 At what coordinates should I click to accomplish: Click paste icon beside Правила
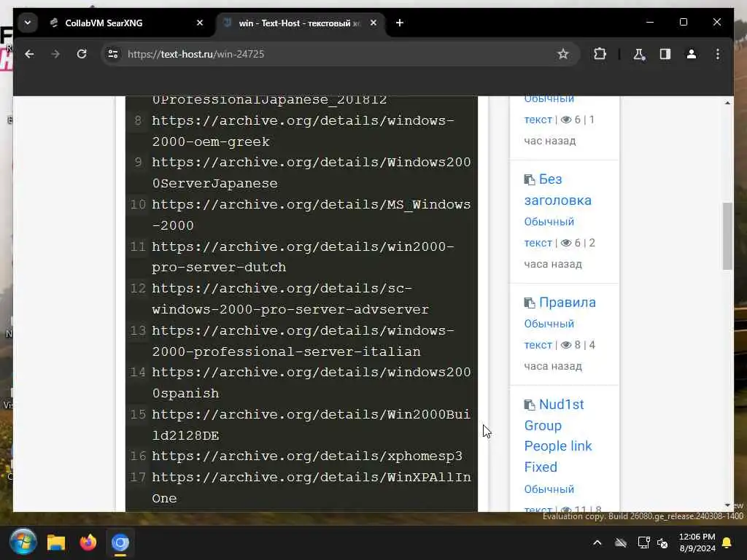pos(530,303)
